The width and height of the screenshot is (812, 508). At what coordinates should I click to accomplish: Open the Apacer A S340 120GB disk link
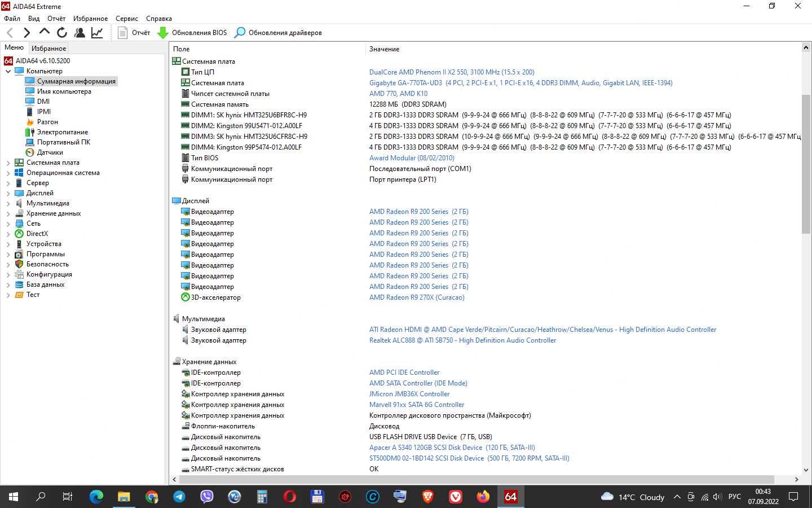point(452,448)
